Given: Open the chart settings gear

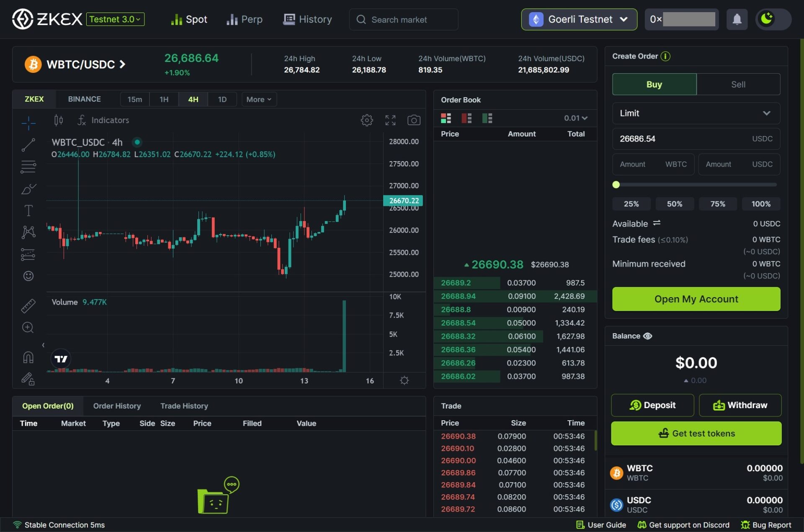Looking at the screenshot, I should [366, 120].
